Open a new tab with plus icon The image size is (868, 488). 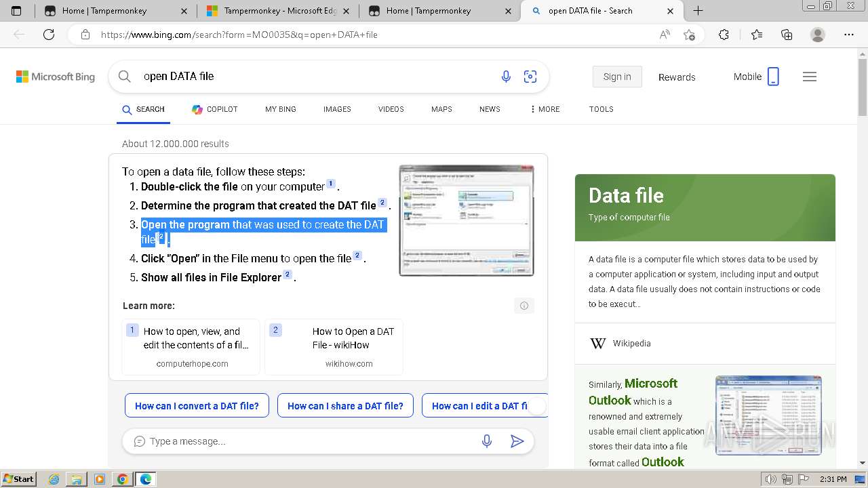[x=698, y=11]
